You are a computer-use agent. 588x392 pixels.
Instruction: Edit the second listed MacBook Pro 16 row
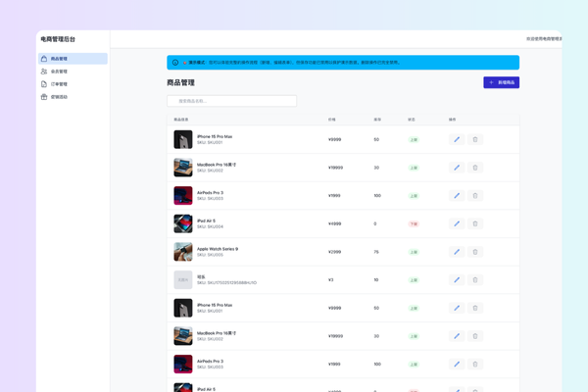pos(457,336)
